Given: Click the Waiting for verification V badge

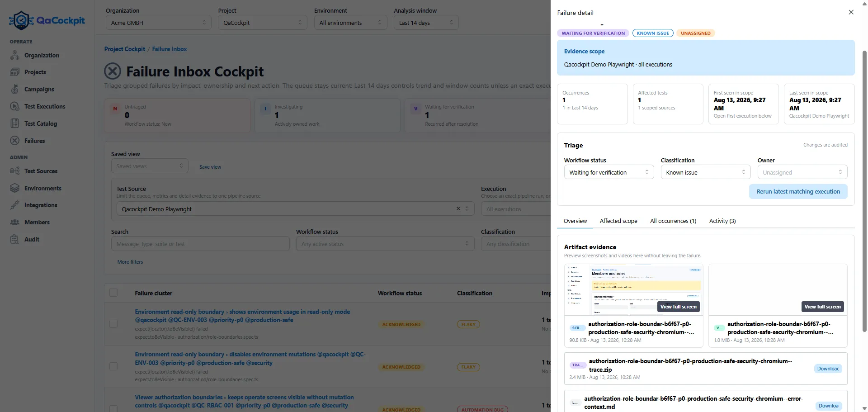Looking at the screenshot, I should click(415, 109).
